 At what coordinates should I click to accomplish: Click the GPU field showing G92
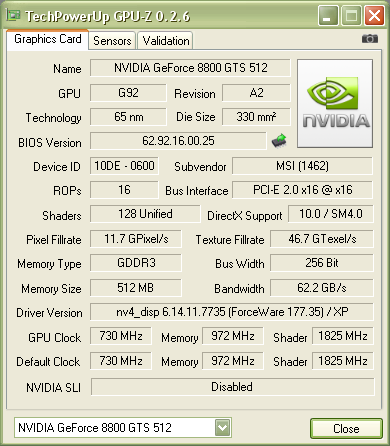(128, 93)
